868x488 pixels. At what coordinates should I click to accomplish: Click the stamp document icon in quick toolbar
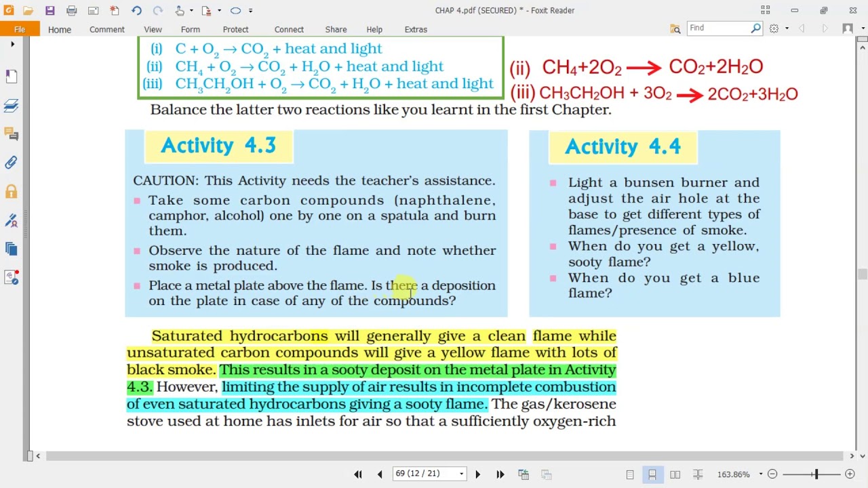(206, 10)
